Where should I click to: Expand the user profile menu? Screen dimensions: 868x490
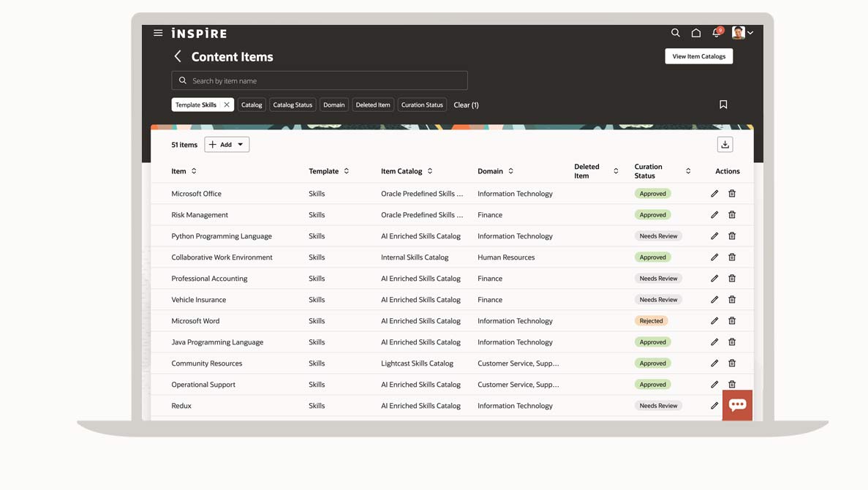[743, 33]
